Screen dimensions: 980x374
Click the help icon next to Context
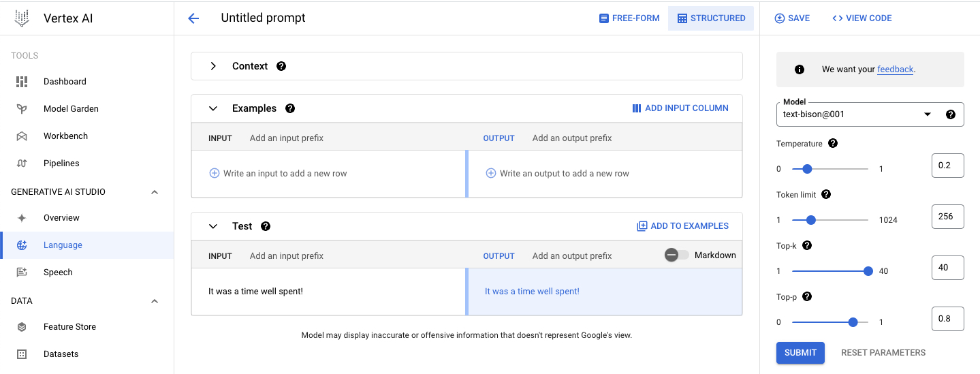coord(281,66)
